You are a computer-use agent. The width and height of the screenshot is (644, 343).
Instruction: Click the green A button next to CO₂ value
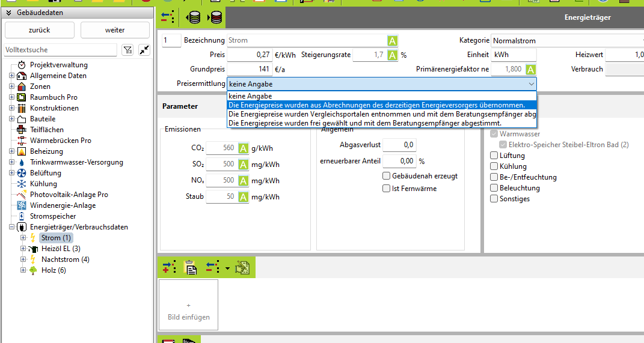[244, 148]
